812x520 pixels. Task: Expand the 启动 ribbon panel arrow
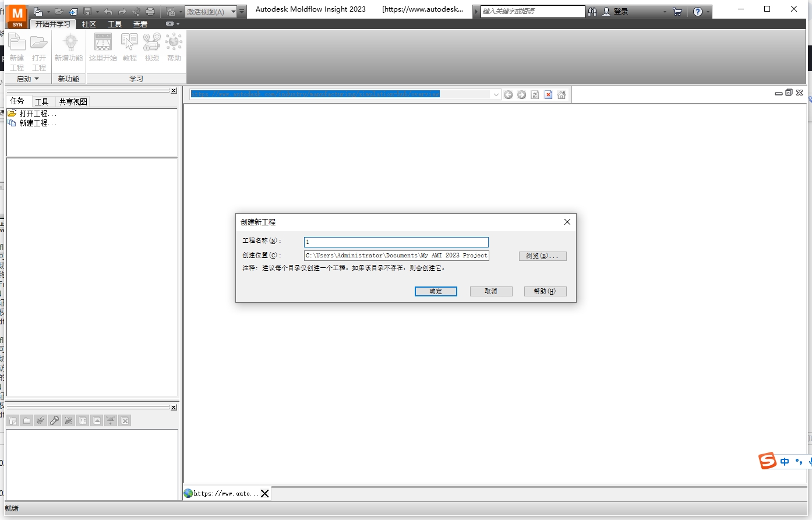37,79
